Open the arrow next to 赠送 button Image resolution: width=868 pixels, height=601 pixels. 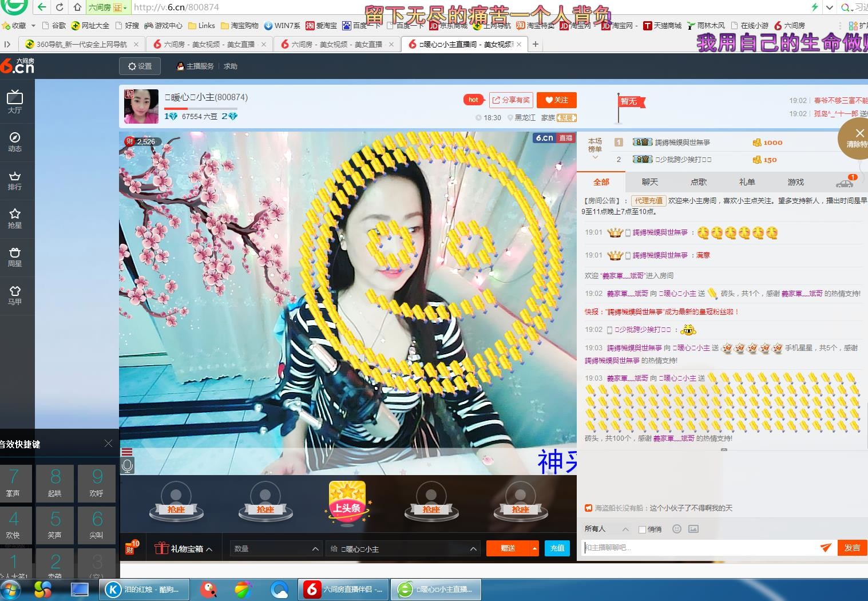pos(534,548)
